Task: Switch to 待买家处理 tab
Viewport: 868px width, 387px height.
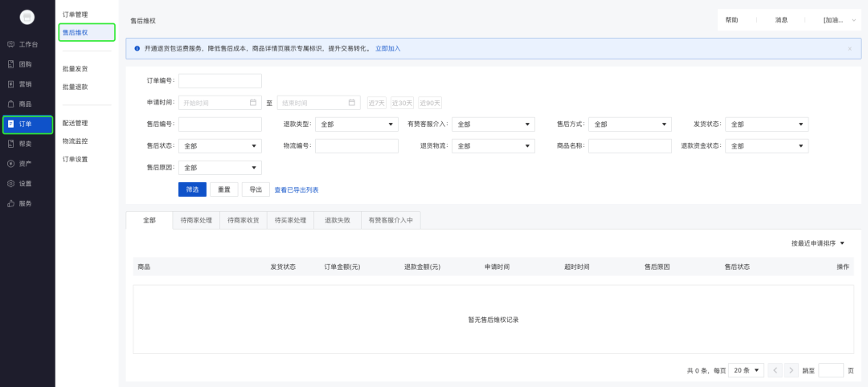Action: click(x=290, y=220)
